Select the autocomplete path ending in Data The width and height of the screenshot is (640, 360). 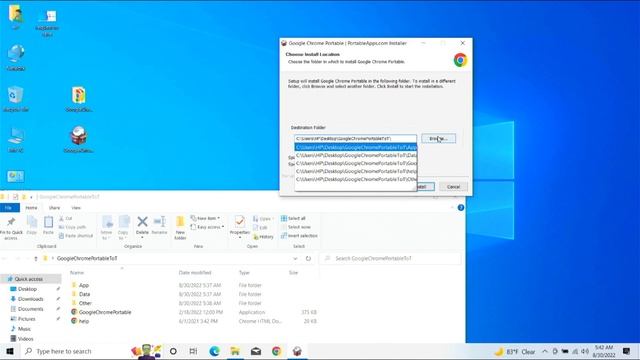(x=356, y=156)
